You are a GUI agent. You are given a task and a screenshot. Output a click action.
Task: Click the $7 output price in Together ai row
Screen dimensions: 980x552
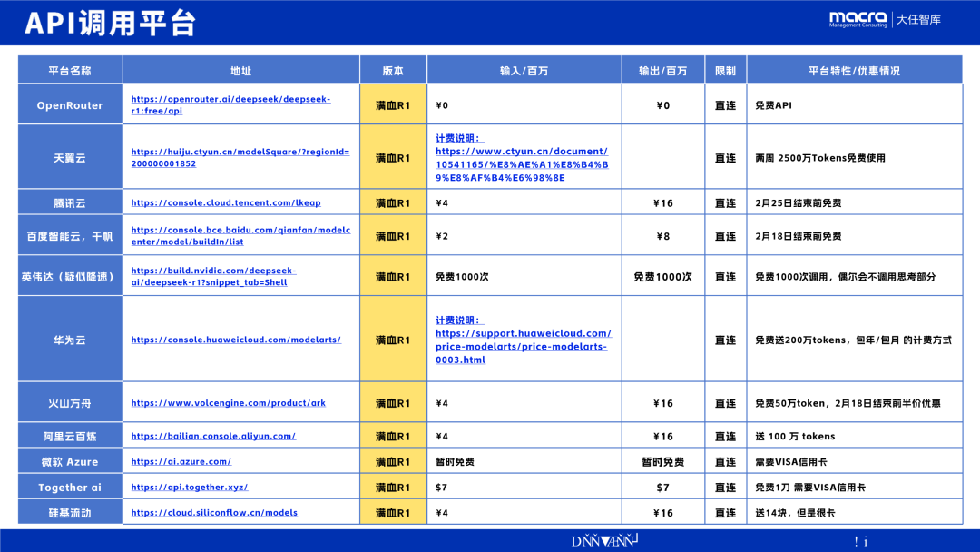663,487
